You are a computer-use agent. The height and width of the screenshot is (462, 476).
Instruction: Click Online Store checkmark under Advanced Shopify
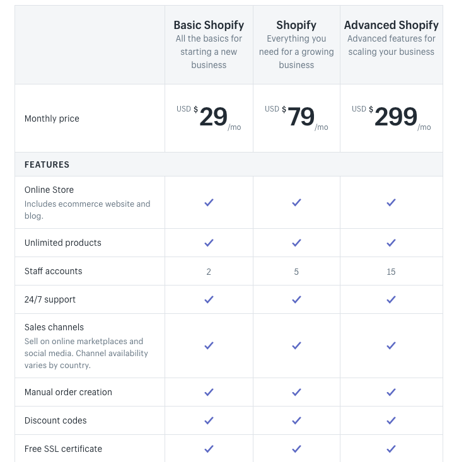click(391, 202)
